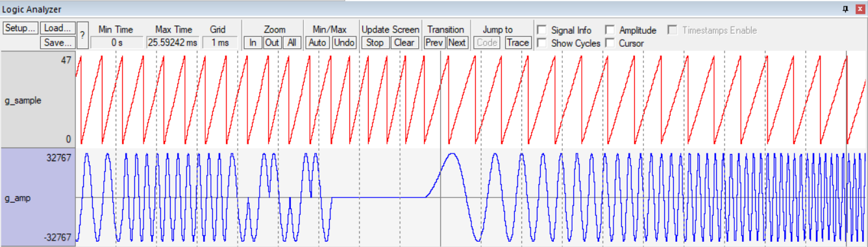
Task: Enable the Amplitude checkbox
Action: coord(610,30)
